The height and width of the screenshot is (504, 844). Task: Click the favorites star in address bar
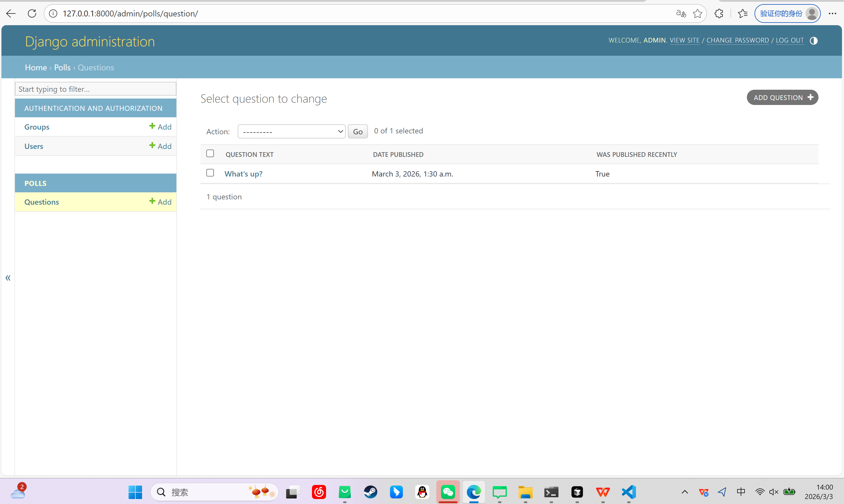pos(697,13)
